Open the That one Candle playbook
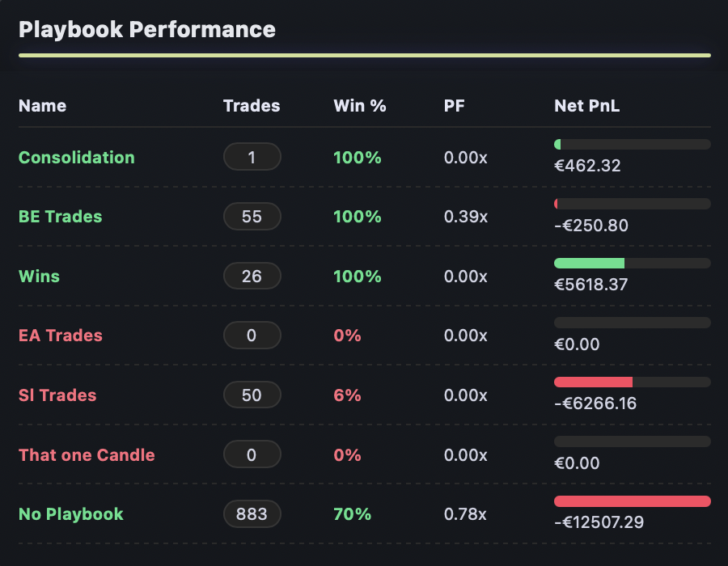The width and height of the screenshot is (728, 566). (x=87, y=454)
